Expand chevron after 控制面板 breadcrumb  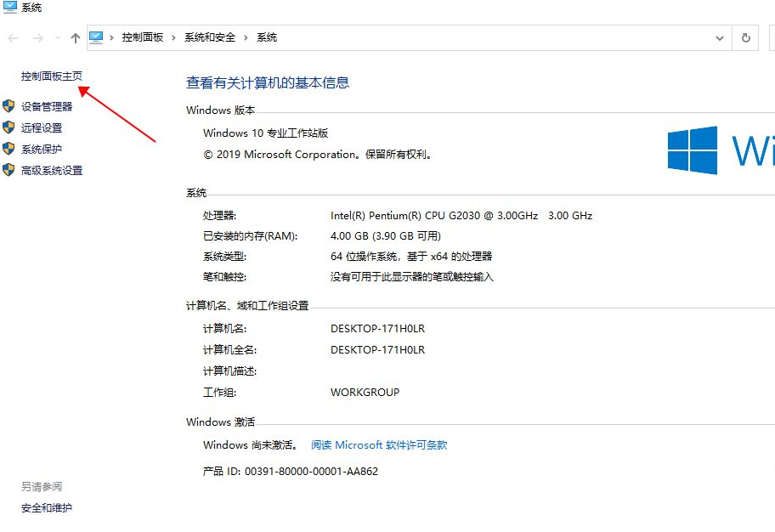click(173, 37)
